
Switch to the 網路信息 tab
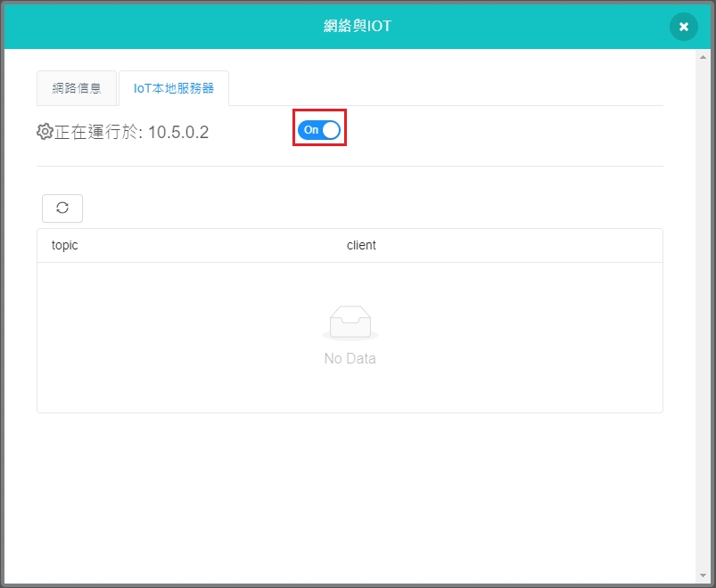click(77, 88)
